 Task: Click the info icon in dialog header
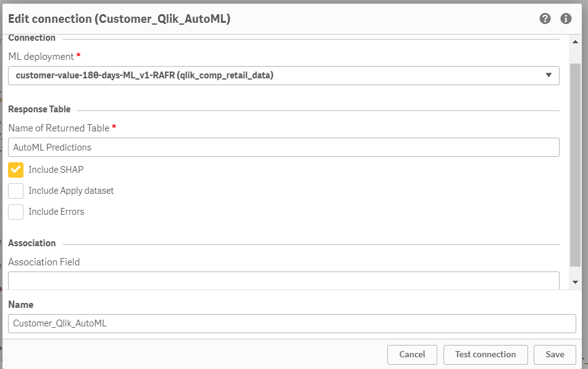click(x=566, y=19)
